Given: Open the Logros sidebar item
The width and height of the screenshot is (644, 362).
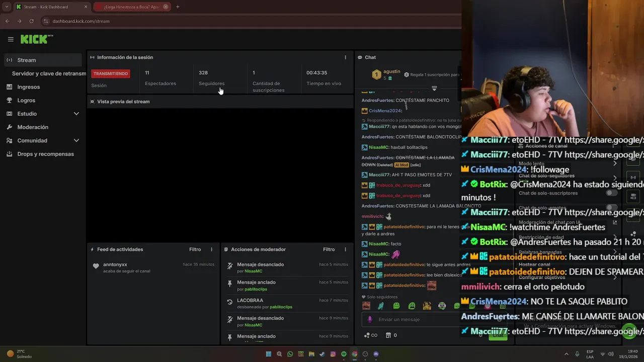Looking at the screenshot, I should tap(26, 100).
